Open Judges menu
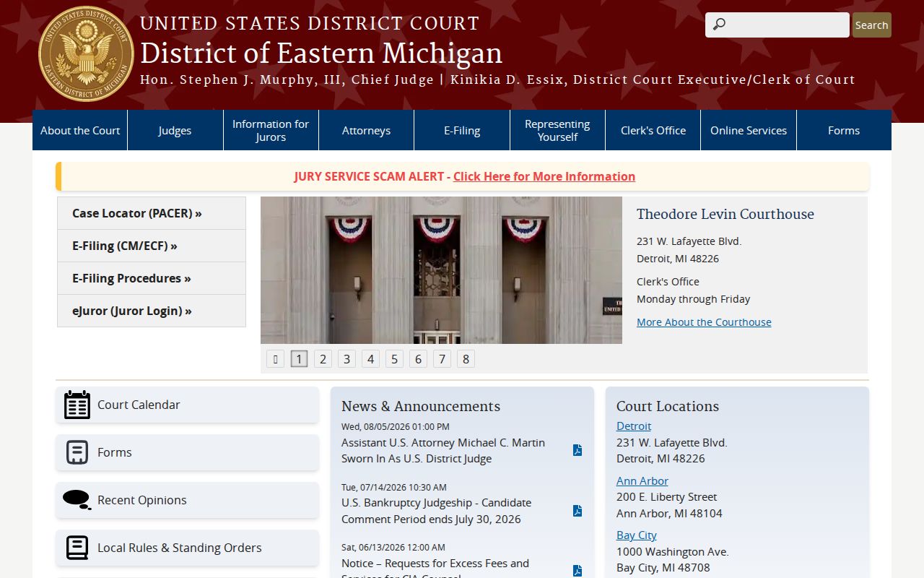Image resolution: width=924 pixels, height=578 pixels. (175, 130)
